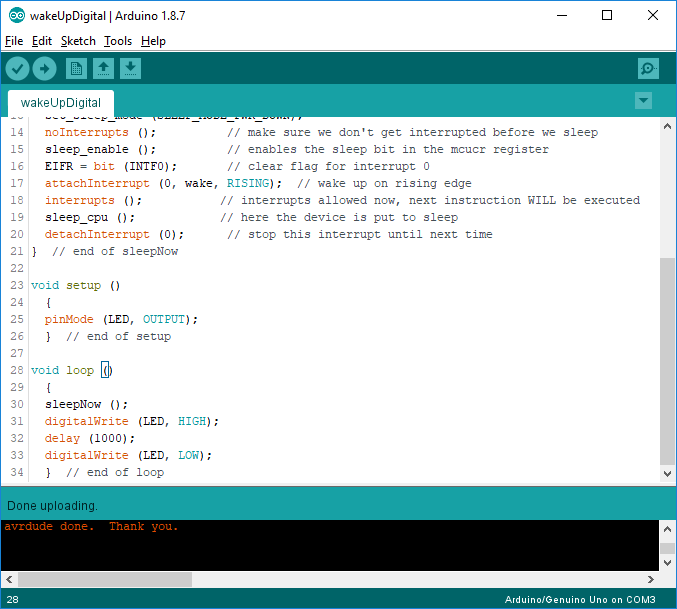Click 'pinMode' on line 25

coord(69,319)
